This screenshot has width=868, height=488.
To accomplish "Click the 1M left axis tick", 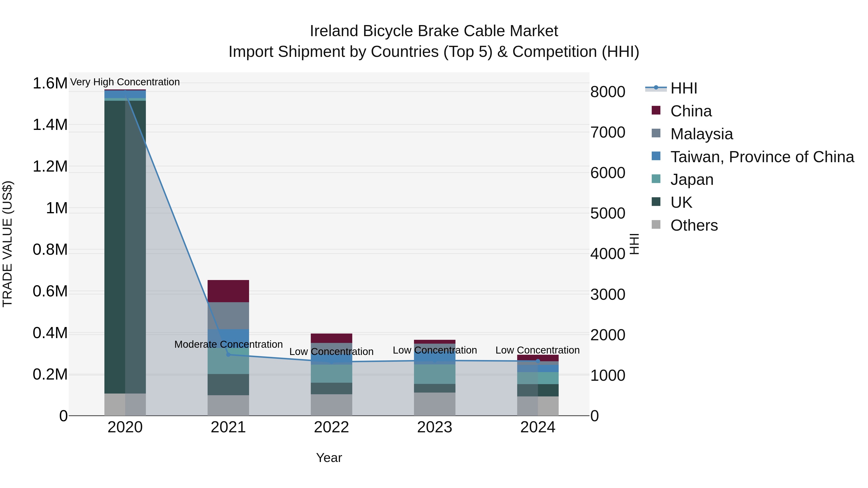I will [57, 208].
